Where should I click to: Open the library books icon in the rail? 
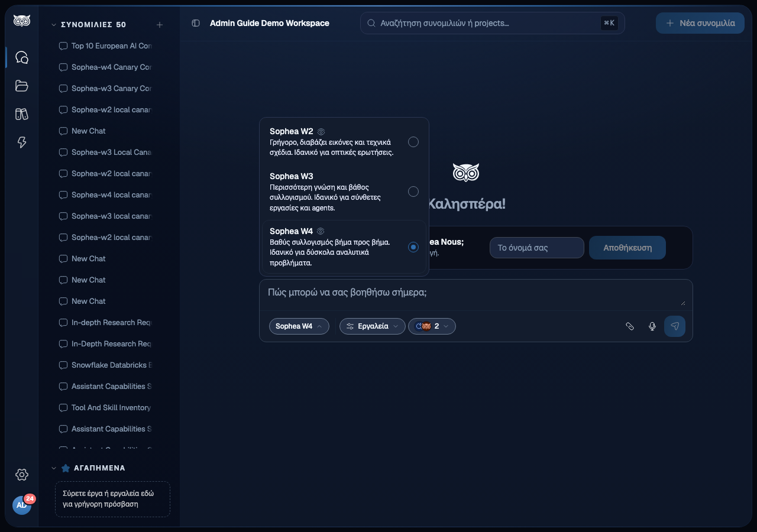(22, 114)
